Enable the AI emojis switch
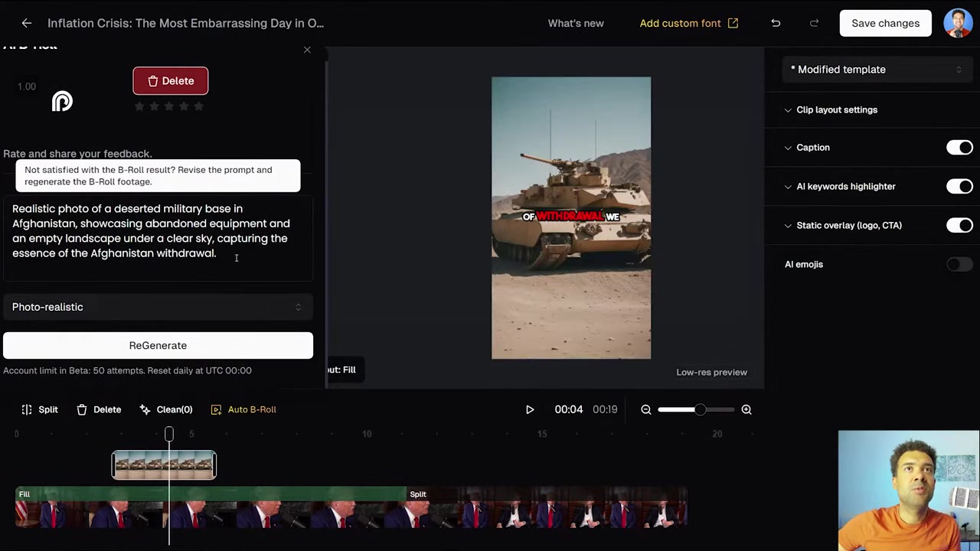 [959, 265]
